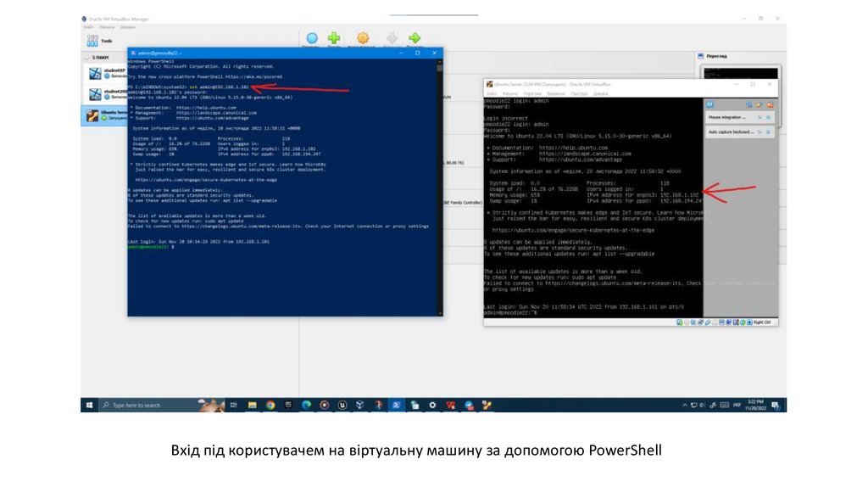Viewport: 868px width, 487px height.
Task: Open the third menu in VirtualBox Manager menu bar
Action: (x=127, y=26)
